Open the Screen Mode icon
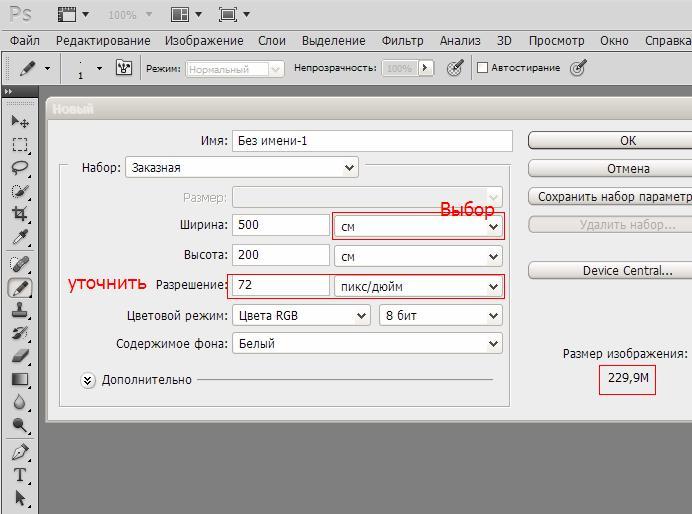This screenshot has width=692, height=514. (228, 15)
